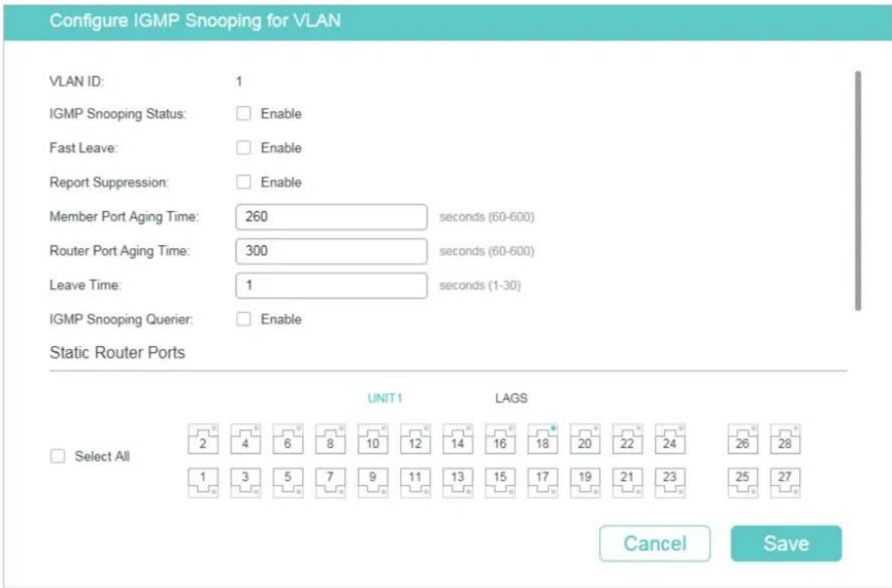The width and height of the screenshot is (892, 588).
Task: Select port 24 icon
Action: tap(669, 439)
